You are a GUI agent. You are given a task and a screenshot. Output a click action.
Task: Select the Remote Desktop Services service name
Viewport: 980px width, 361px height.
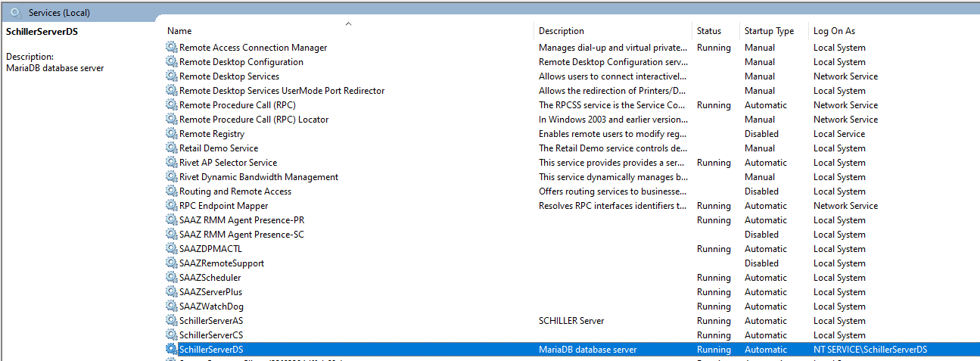(x=229, y=76)
